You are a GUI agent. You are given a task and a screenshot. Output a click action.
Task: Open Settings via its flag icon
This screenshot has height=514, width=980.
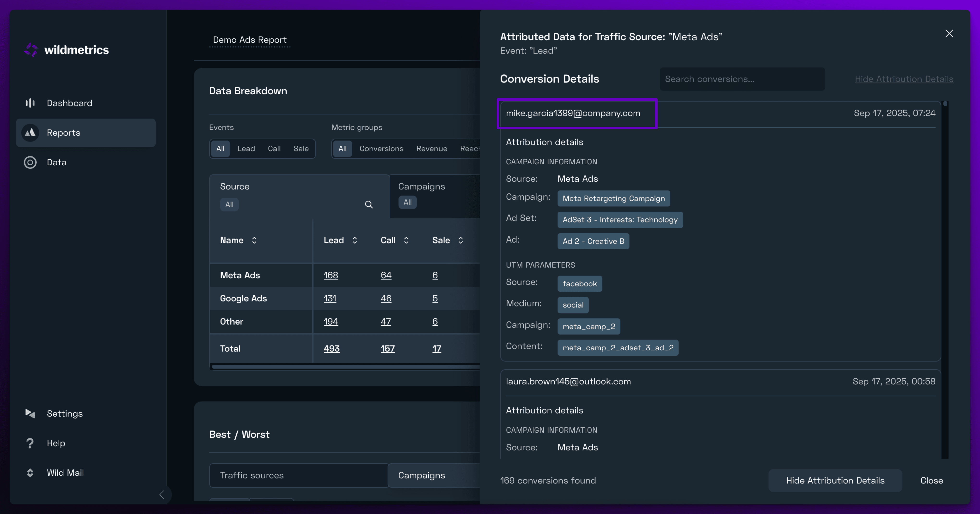click(30, 413)
